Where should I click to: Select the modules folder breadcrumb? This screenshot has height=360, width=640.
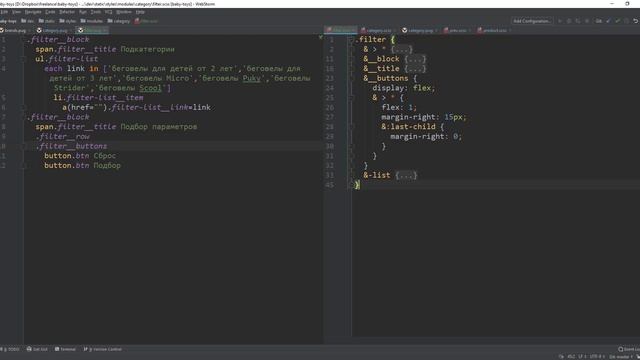tap(91, 21)
